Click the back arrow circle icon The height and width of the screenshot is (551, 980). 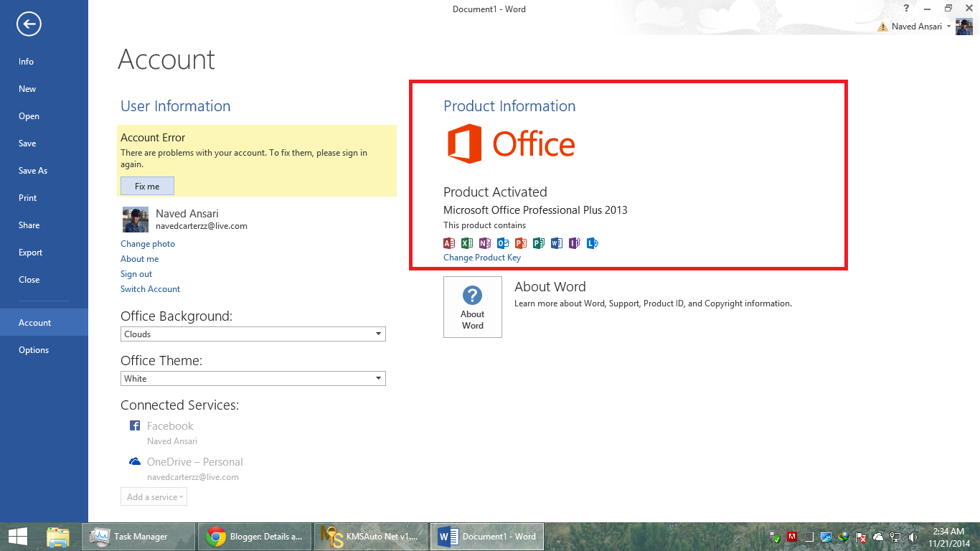click(x=29, y=24)
